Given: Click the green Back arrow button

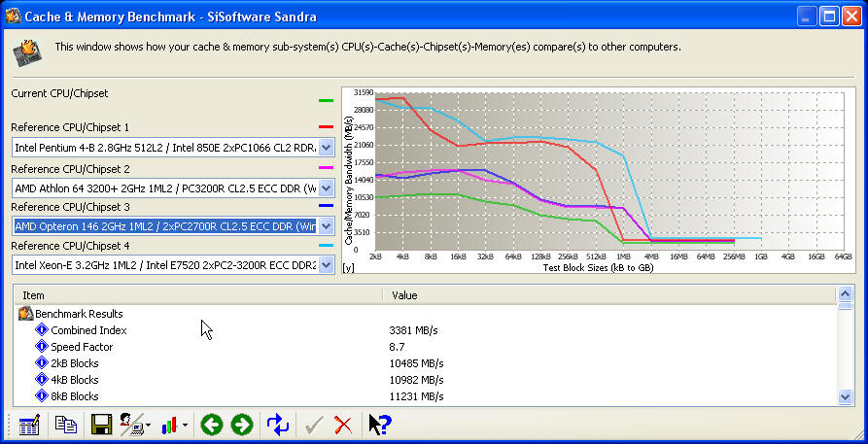Looking at the screenshot, I should pyautogui.click(x=212, y=426).
